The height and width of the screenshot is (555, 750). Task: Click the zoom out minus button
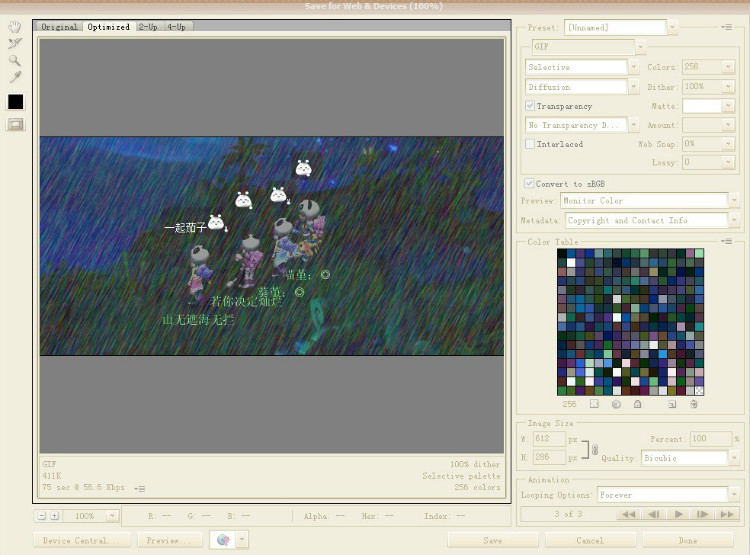[42, 516]
